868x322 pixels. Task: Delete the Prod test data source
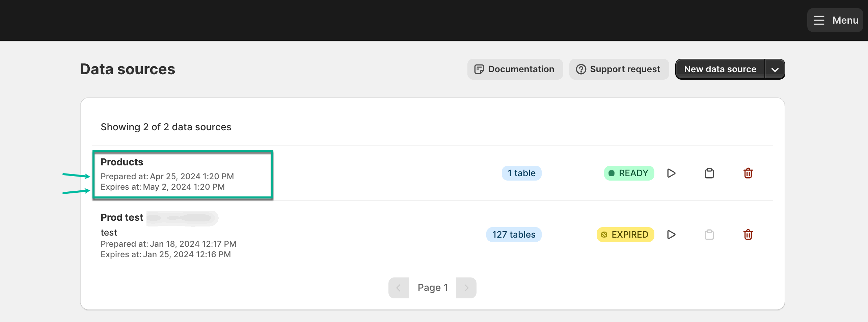(748, 235)
